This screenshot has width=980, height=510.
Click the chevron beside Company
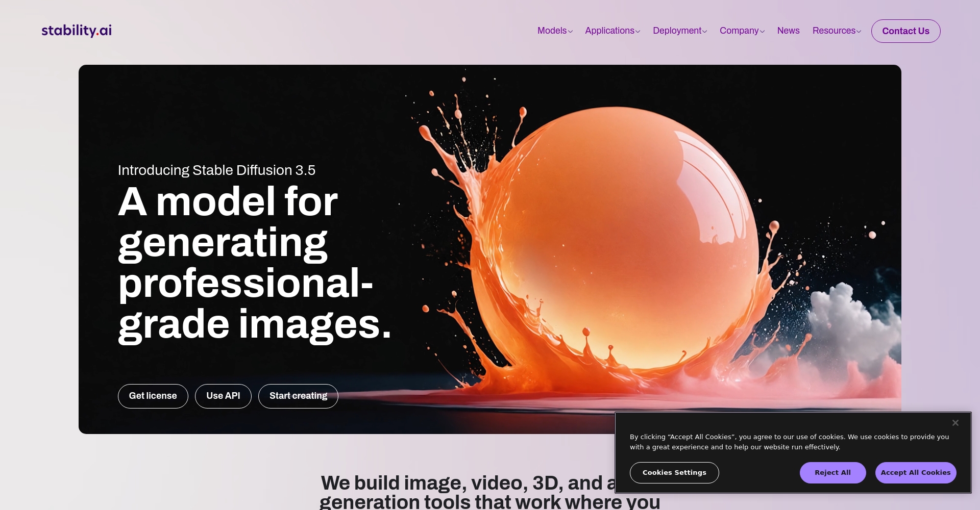pos(762,32)
